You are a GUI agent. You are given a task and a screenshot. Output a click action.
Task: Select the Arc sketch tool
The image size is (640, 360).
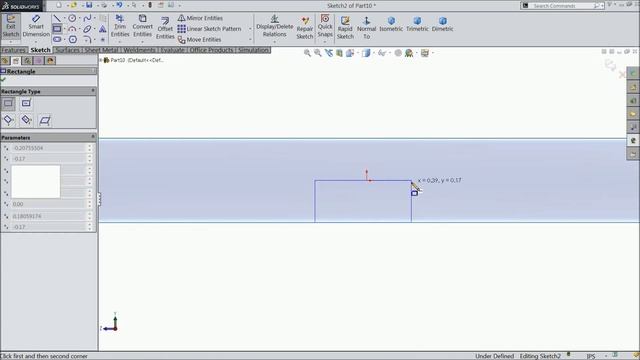point(72,29)
